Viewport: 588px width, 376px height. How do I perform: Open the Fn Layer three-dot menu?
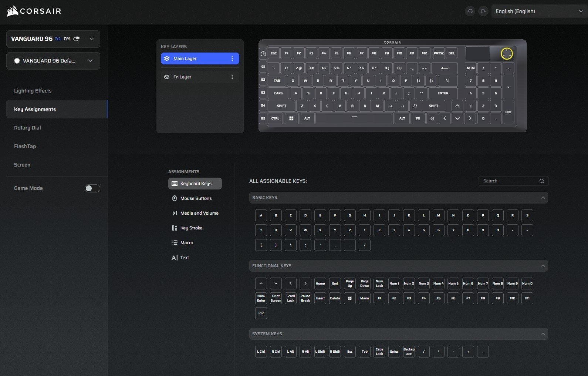click(x=232, y=77)
